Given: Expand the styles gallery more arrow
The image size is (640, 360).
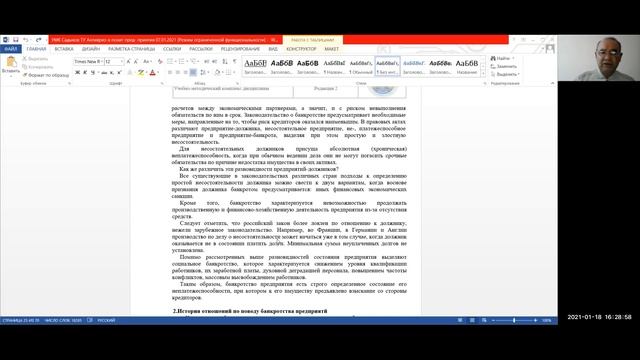Looking at the screenshot, I should pyautogui.click(x=483, y=74).
